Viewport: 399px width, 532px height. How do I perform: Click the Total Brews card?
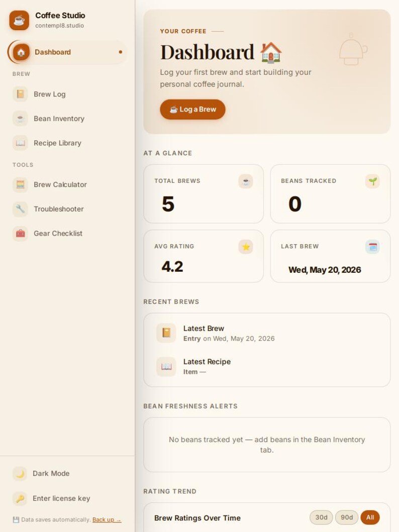(204, 194)
